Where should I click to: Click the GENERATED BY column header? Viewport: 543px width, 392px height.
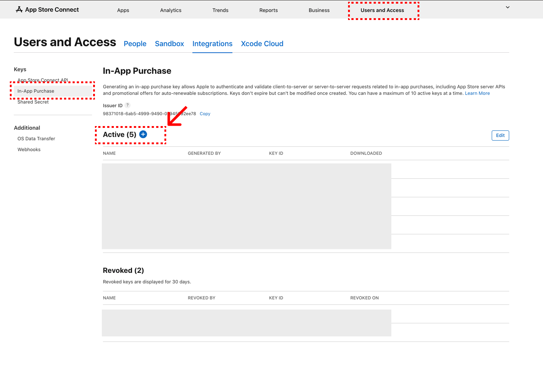204,153
